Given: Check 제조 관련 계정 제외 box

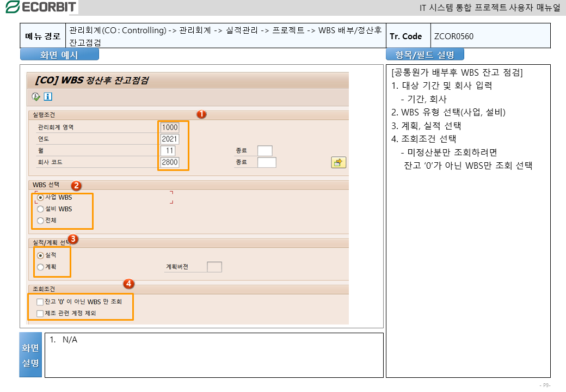Looking at the screenshot, I should [40, 313].
